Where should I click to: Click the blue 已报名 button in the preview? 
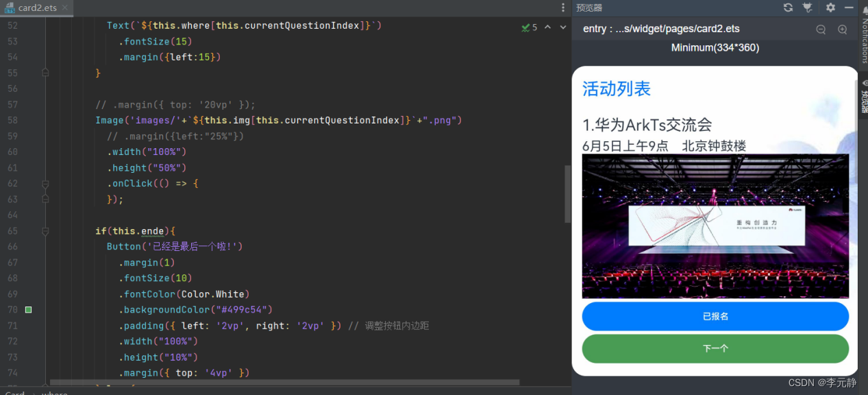(x=715, y=316)
